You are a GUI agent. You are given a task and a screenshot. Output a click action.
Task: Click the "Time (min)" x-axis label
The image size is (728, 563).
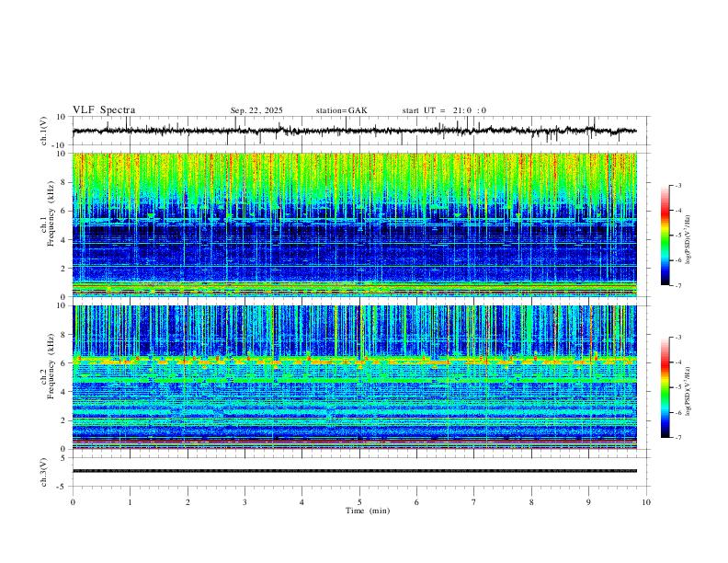[368, 511]
